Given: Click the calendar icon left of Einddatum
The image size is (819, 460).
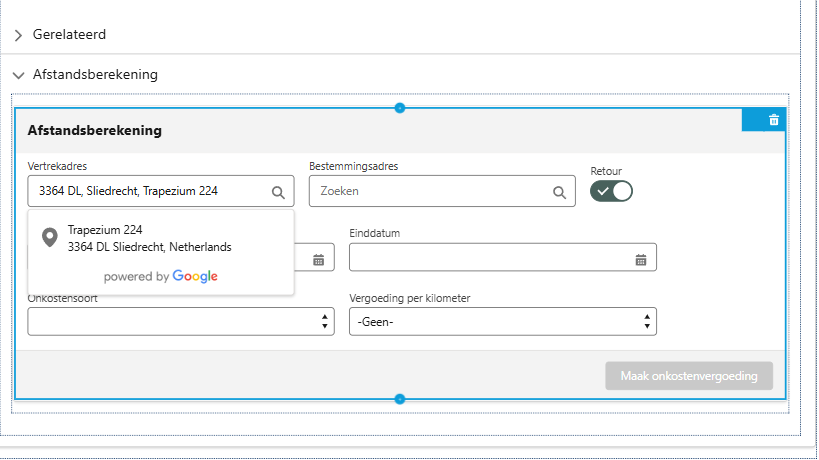Looking at the screenshot, I should pos(318,259).
